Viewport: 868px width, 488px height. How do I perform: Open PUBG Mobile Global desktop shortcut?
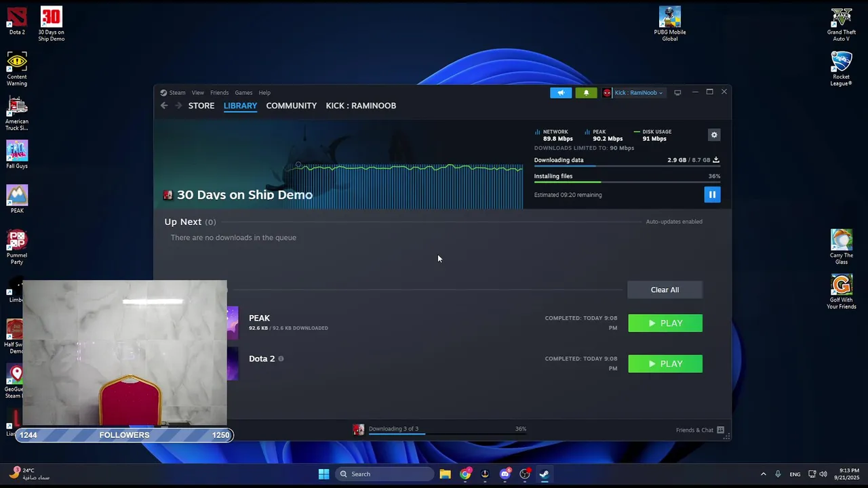point(669,24)
